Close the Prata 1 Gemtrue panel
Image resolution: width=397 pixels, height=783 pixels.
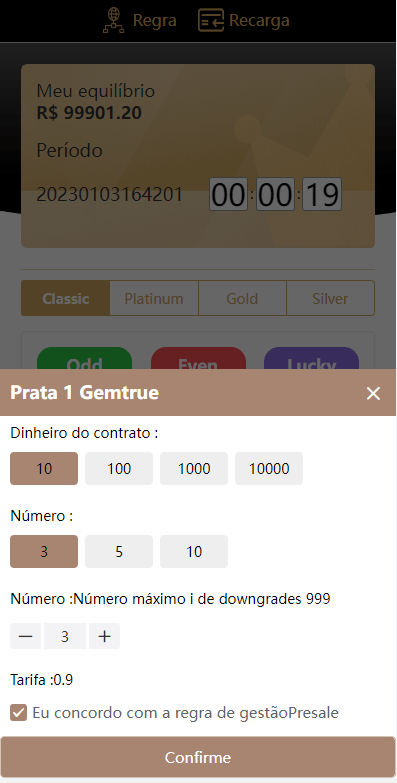pyautogui.click(x=373, y=393)
